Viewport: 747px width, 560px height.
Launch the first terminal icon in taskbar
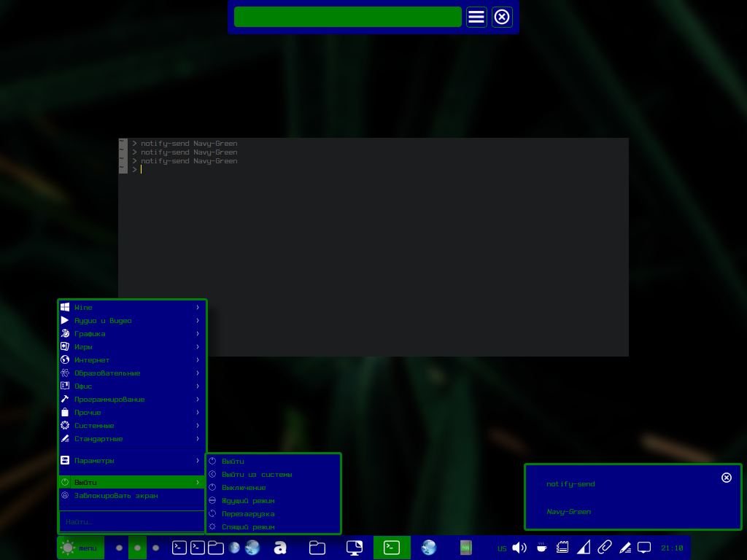[179, 548]
